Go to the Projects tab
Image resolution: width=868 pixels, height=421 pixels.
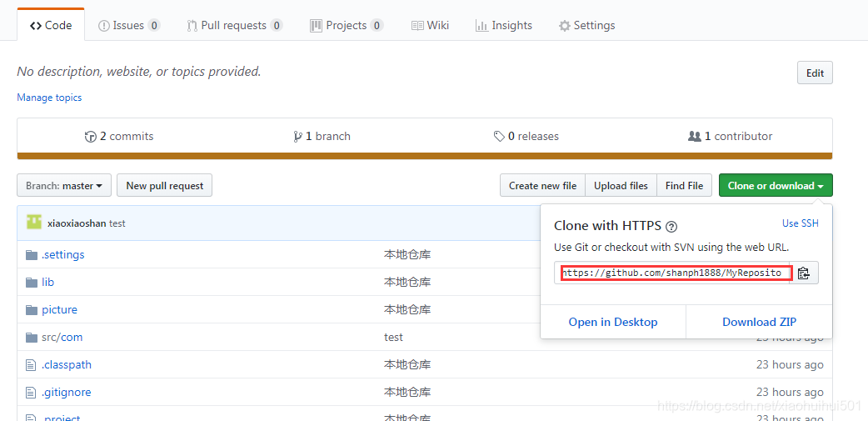[x=347, y=26]
